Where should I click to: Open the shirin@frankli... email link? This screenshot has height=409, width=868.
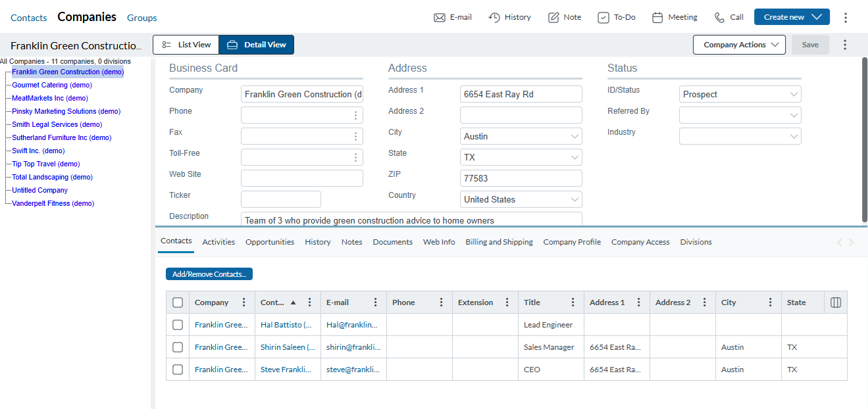(x=353, y=347)
